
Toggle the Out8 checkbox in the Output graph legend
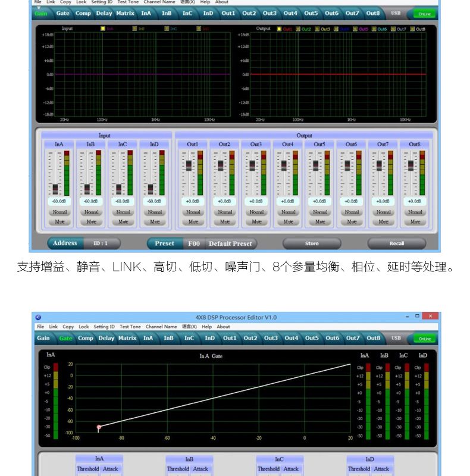pyautogui.click(x=412, y=29)
